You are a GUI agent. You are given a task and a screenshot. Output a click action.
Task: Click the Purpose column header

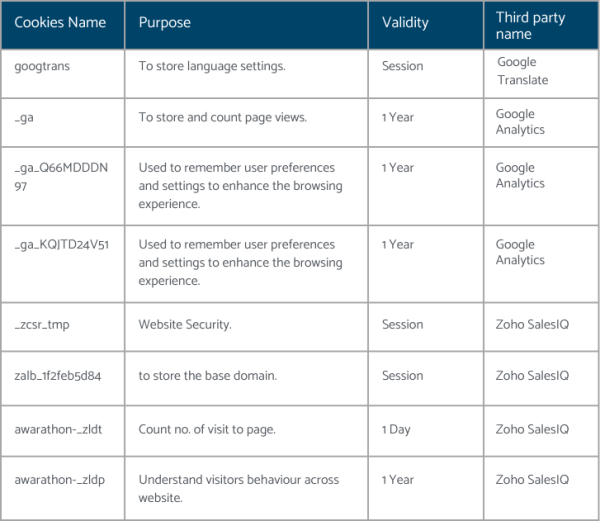[165, 23]
